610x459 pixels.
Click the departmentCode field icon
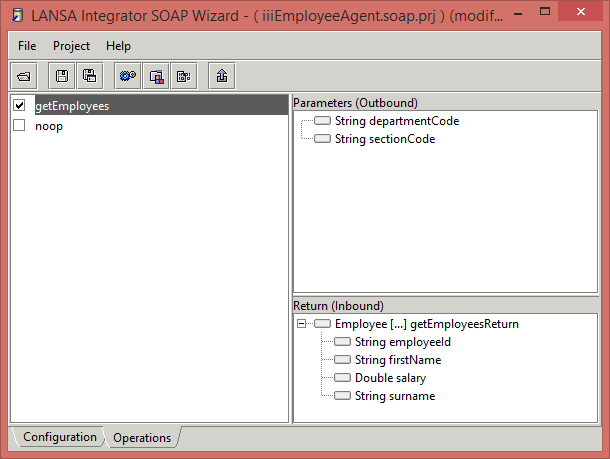(322, 121)
